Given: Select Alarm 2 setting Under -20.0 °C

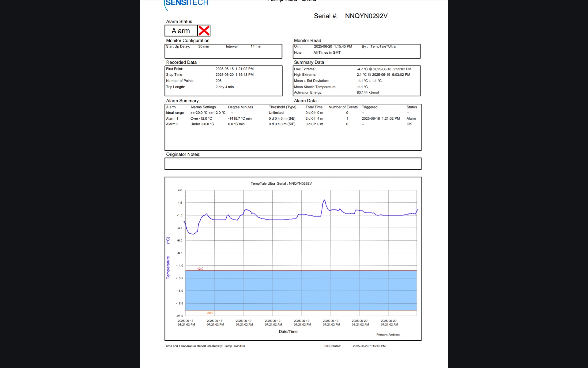Looking at the screenshot, I should coord(202,124).
